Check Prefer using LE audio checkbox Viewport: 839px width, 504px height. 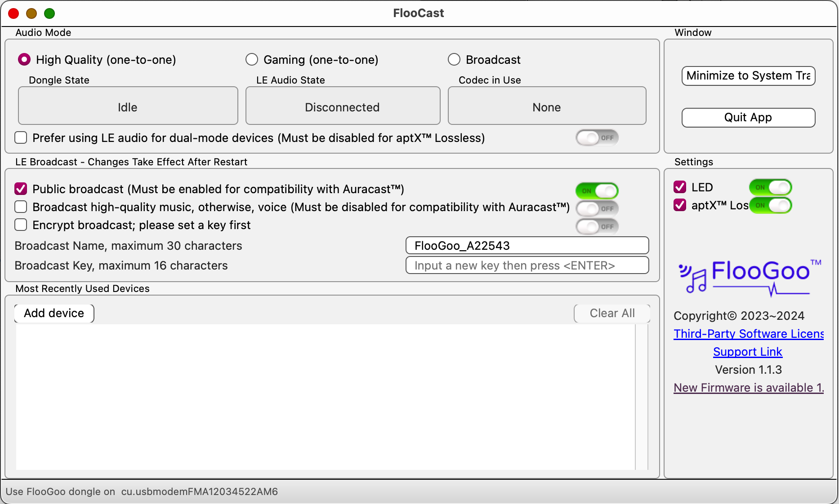tap(21, 137)
